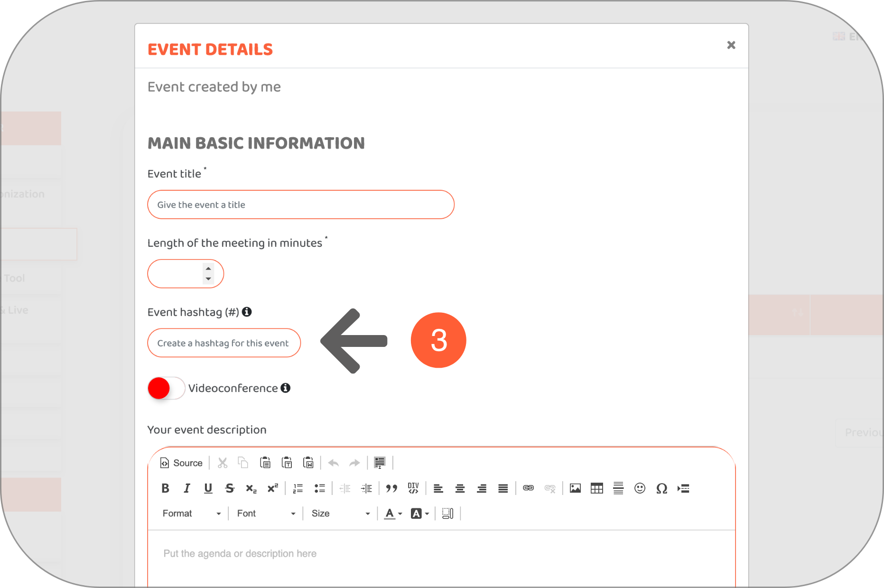The height and width of the screenshot is (588, 884).
Task: Click the Undo arrow icon
Action: [x=334, y=463]
